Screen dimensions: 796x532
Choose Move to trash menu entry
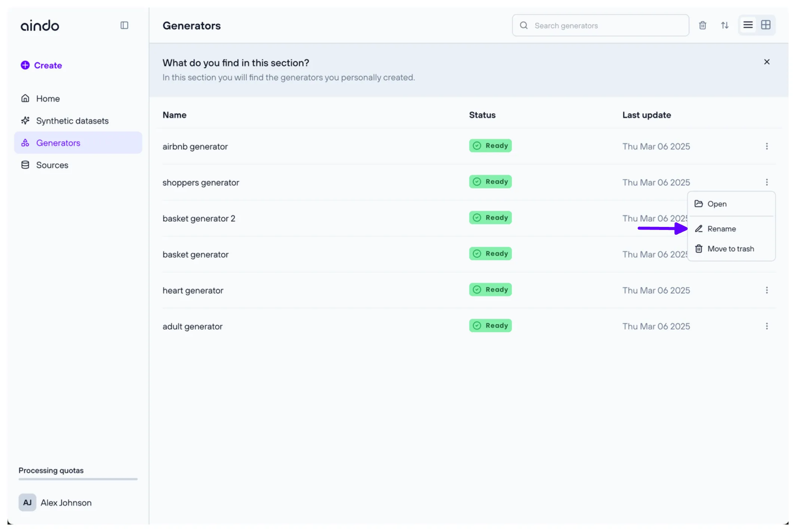click(730, 249)
